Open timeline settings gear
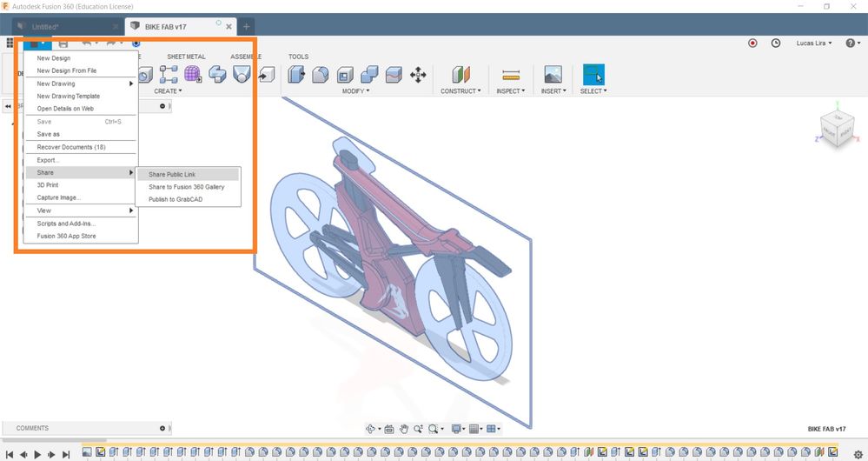Image resolution: width=868 pixels, height=461 pixels. coord(858,455)
